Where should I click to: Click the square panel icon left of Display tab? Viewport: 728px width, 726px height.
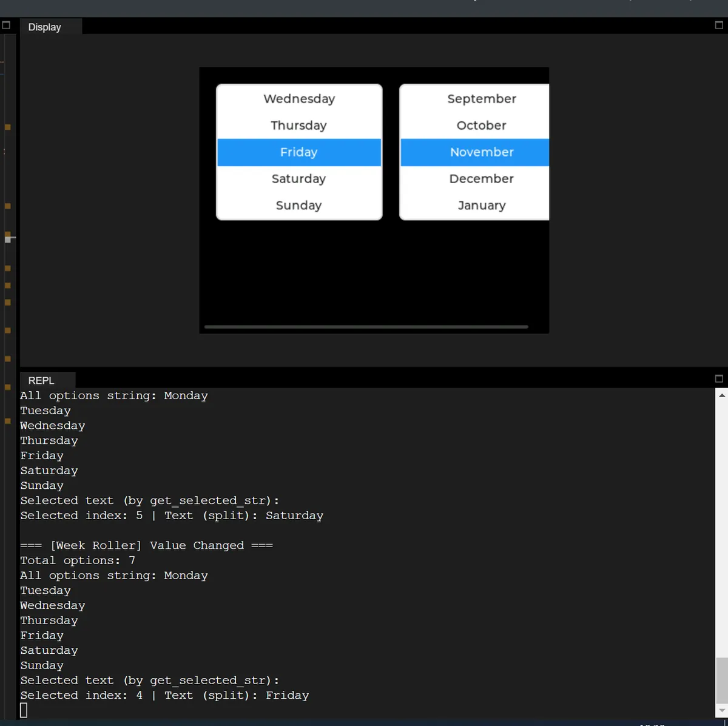(6, 25)
